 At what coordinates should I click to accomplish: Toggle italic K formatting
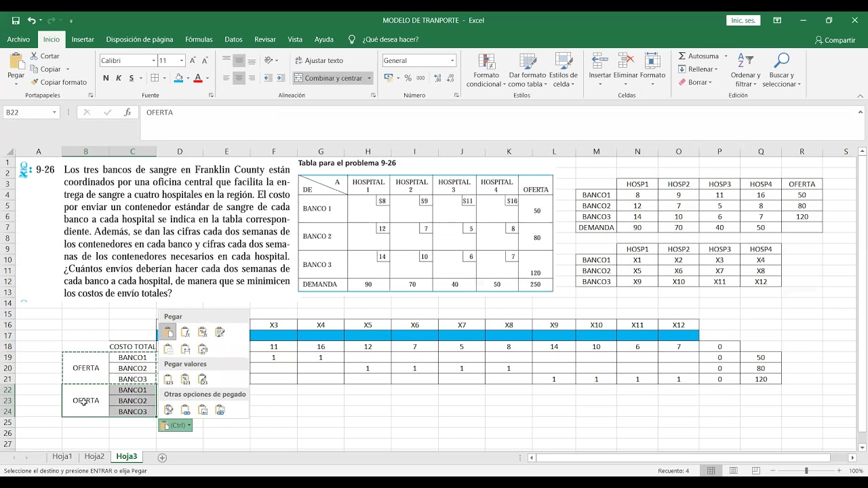[119, 78]
